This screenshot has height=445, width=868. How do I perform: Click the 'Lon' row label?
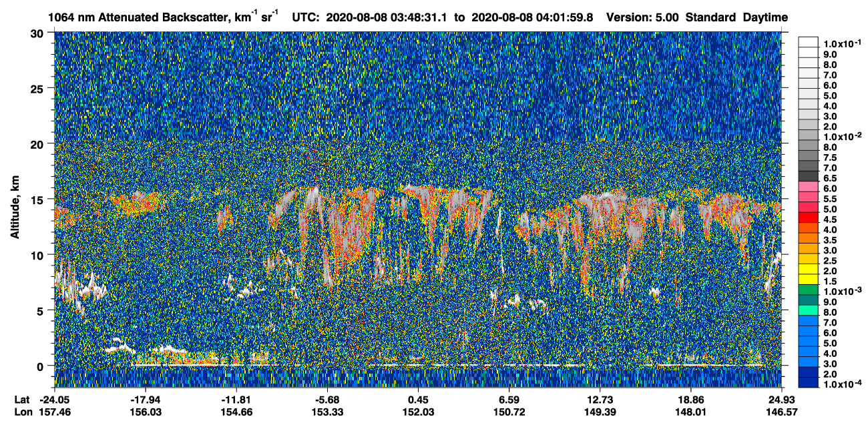22,412
